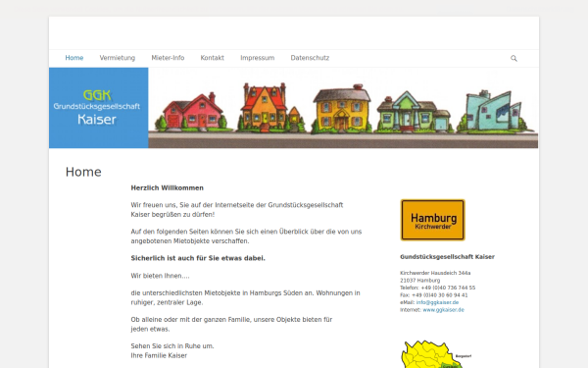The width and height of the screenshot is (588, 368).
Task: Open the Vermietung menu item
Action: 118,58
